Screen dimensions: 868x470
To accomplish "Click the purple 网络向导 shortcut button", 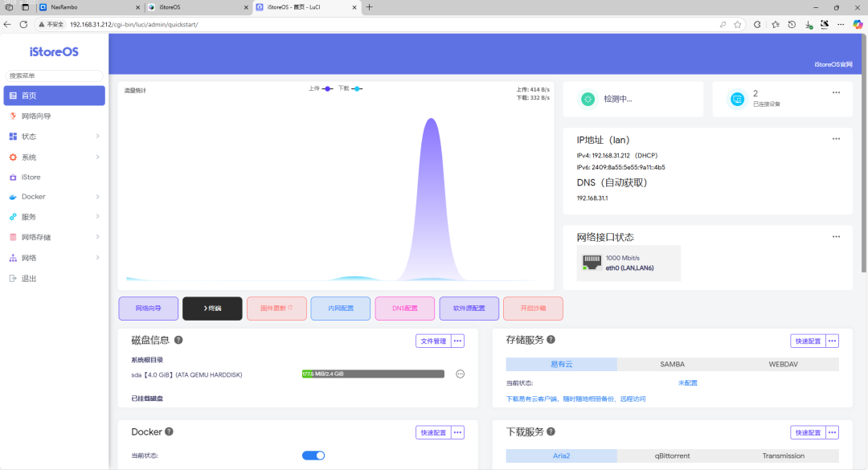I will [149, 309].
